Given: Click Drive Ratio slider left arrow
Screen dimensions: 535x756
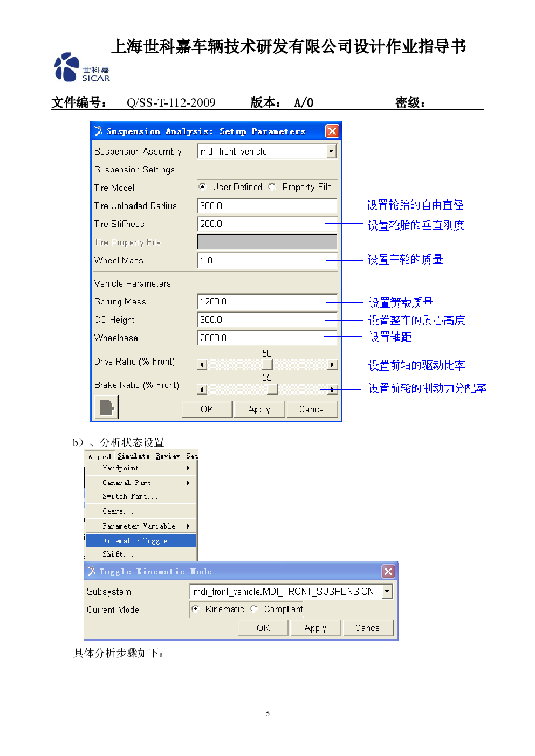Looking at the screenshot, I should (x=202, y=365).
